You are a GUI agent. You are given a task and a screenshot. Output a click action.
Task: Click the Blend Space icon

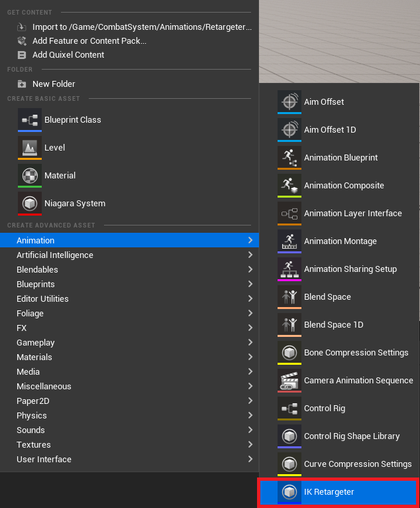(289, 297)
